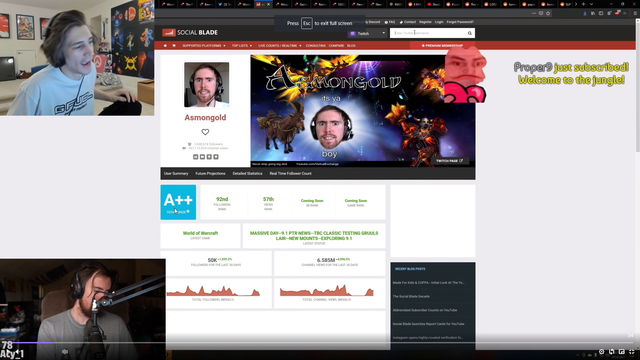This screenshot has width=640, height=360.
Task: Open a new browser tab with plus
Action: [x=583, y=4]
